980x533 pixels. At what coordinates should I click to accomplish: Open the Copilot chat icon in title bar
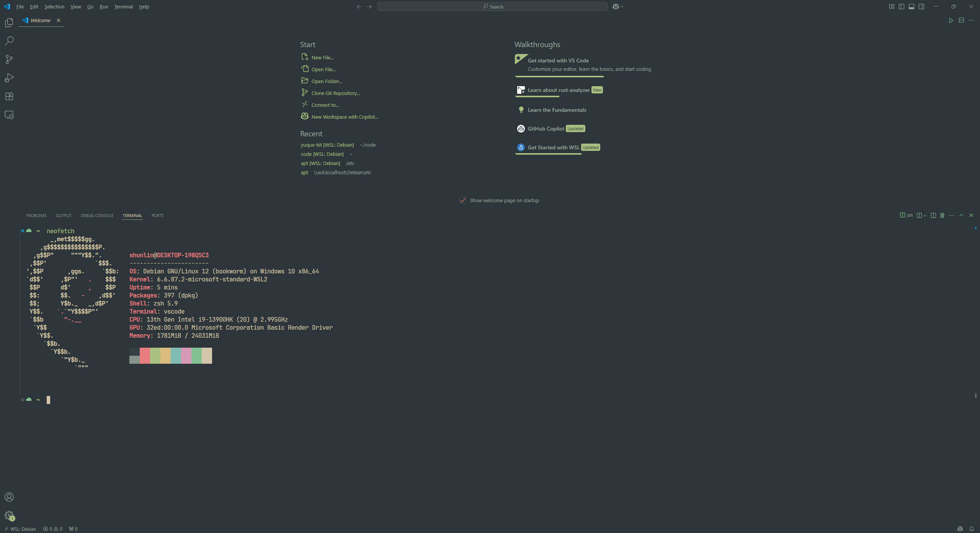point(616,7)
